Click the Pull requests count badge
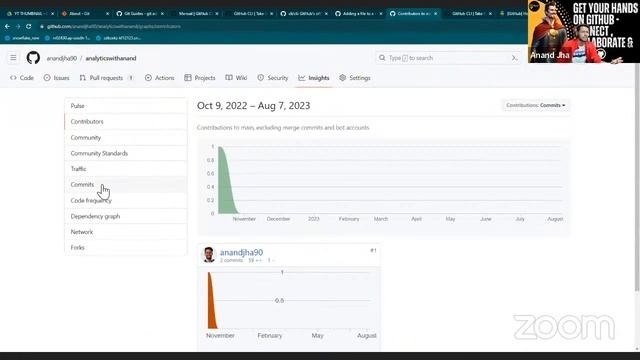The width and height of the screenshot is (640, 360). (x=131, y=78)
